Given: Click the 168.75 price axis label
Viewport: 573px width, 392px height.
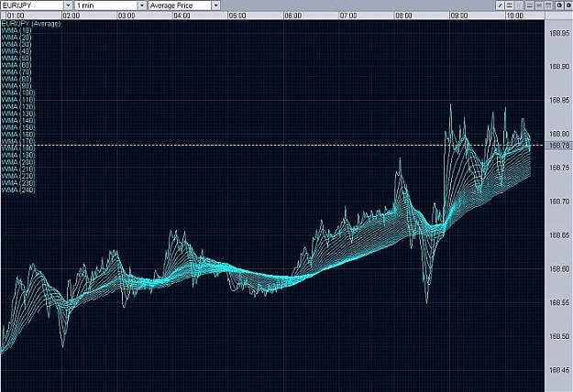Looking at the screenshot, I should 559,168.
